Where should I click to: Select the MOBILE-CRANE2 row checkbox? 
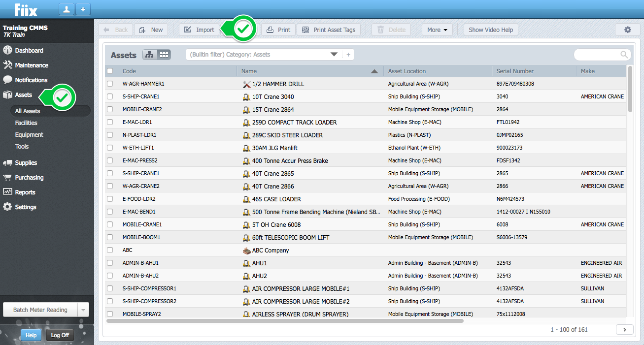pos(110,109)
